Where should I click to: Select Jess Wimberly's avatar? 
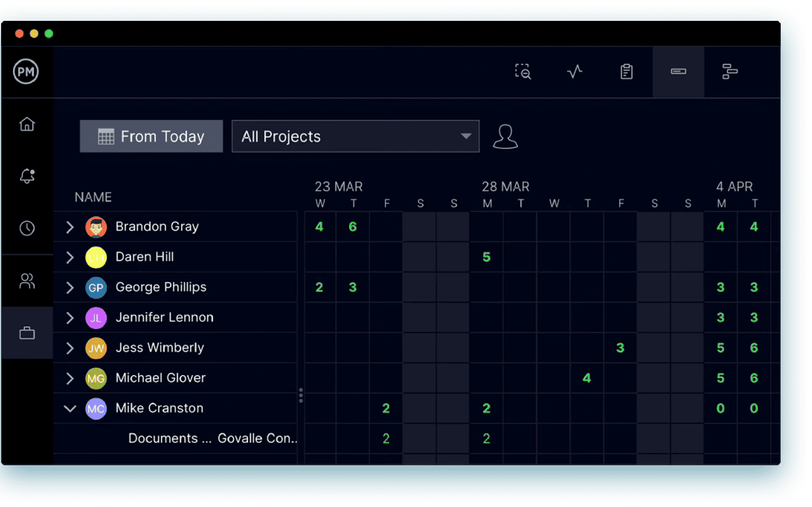click(x=96, y=348)
